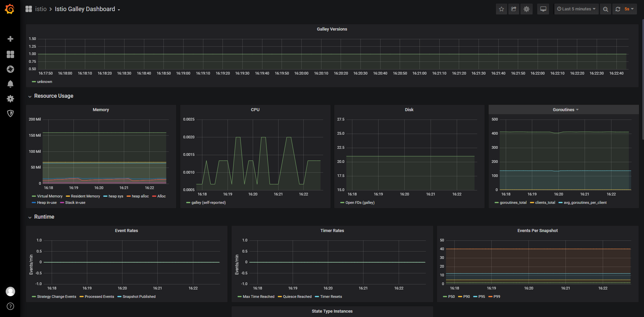Collapse the Resource Usage row

[x=54, y=96]
